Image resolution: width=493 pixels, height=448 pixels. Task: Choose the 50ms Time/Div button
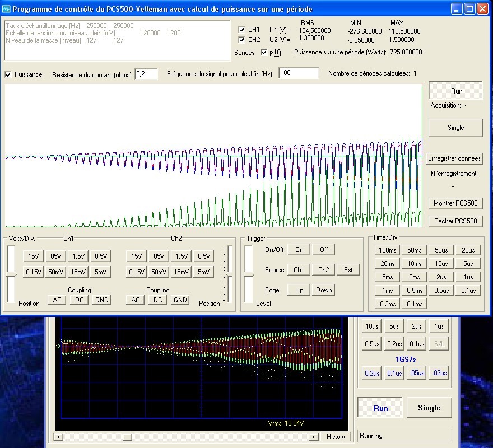click(x=415, y=250)
